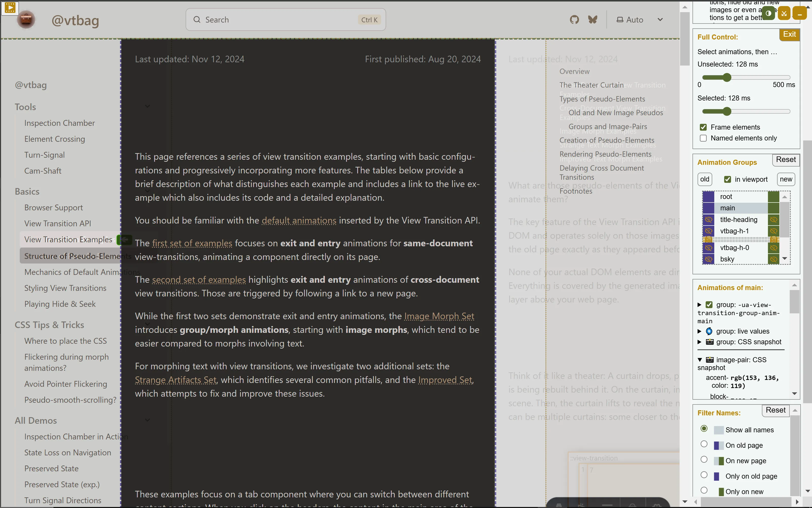The image size is (812, 508).
Task: Toggle the Frame elements checkbox
Action: pyautogui.click(x=703, y=127)
